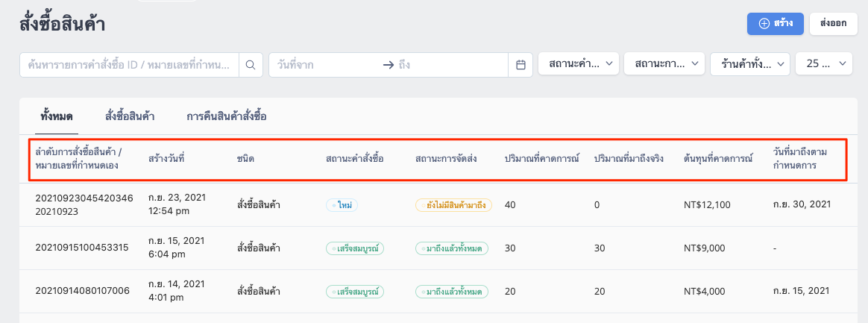Focus the order ID search field

(x=130, y=65)
